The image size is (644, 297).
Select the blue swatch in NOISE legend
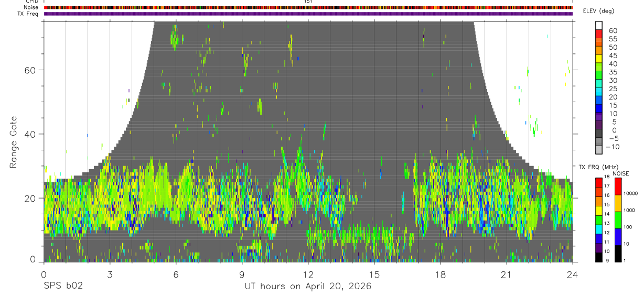[617, 237]
